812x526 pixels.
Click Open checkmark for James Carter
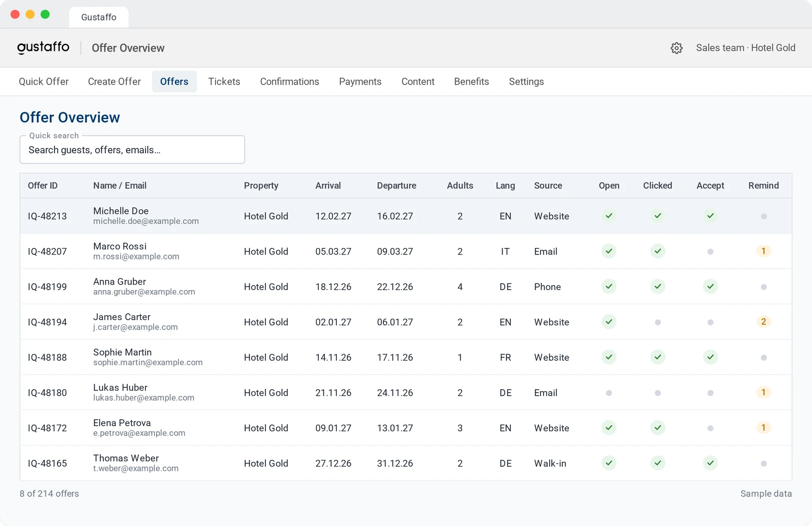coord(609,322)
